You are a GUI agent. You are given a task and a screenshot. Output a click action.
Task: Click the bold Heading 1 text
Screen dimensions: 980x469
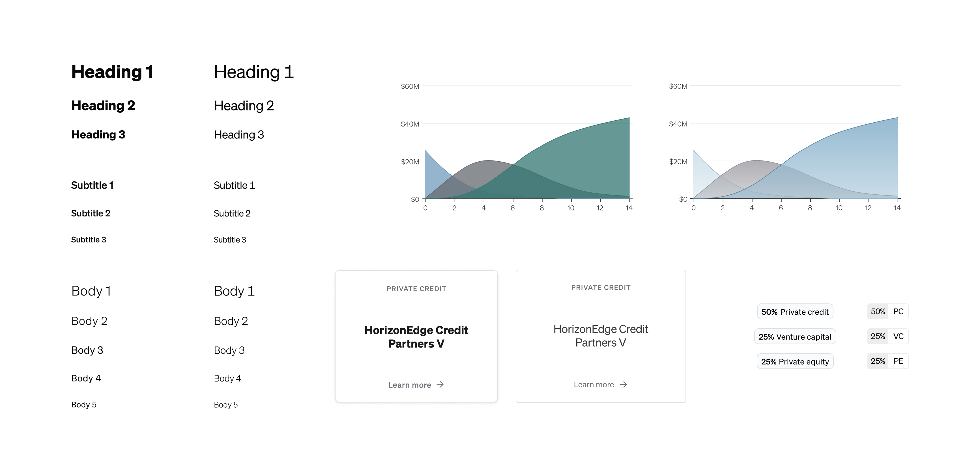112,72
